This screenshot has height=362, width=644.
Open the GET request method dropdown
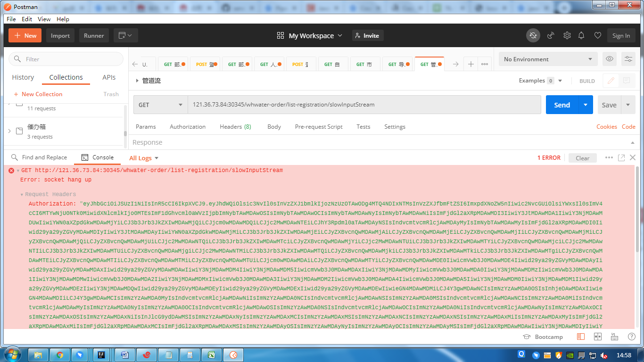[160, 104]
